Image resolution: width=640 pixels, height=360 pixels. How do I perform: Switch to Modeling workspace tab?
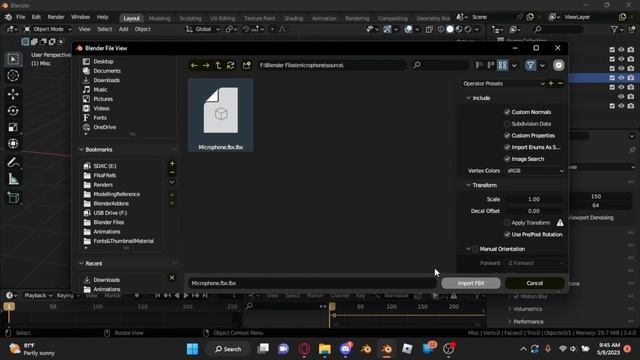click(160, 18)
